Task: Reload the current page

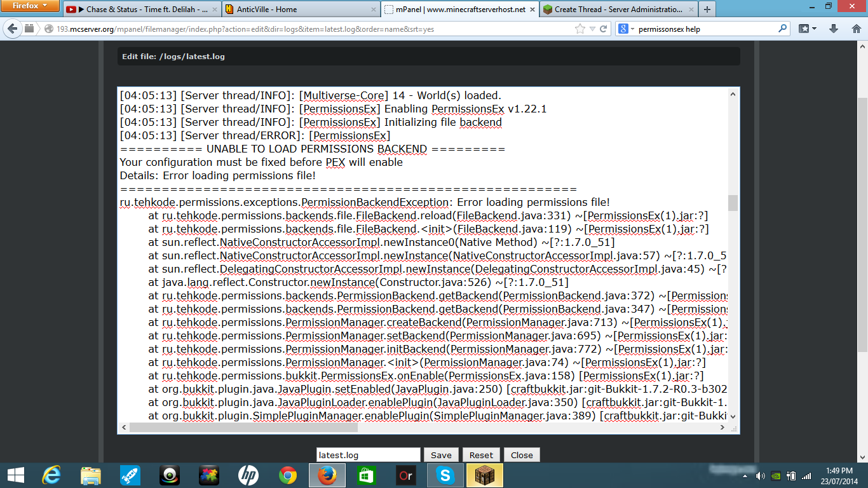Action: pos(604,29)
